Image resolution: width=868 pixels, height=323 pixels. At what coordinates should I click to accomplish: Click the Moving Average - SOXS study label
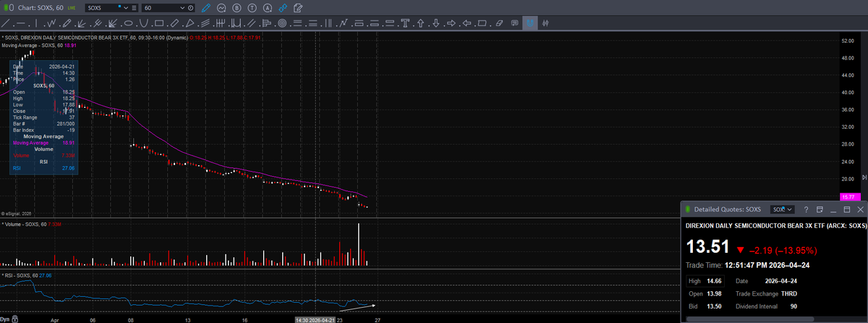click(x=38, y=45)
